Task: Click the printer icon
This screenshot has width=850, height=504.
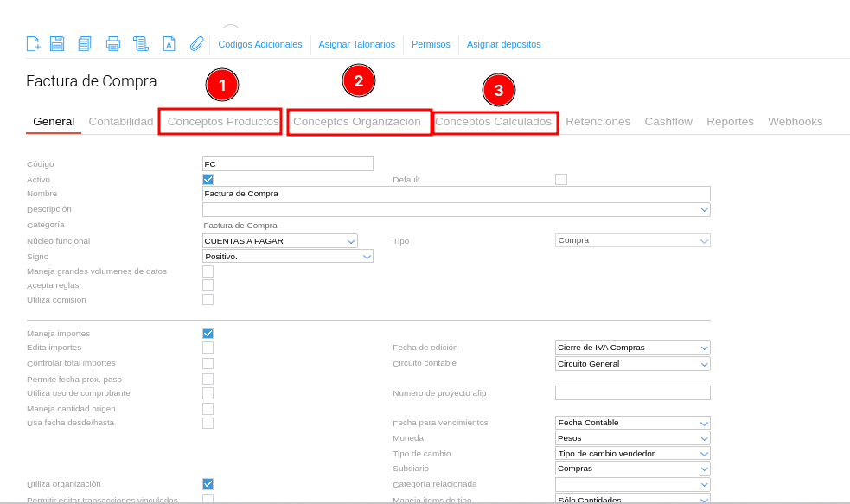Action: click(x=113, y=44)
